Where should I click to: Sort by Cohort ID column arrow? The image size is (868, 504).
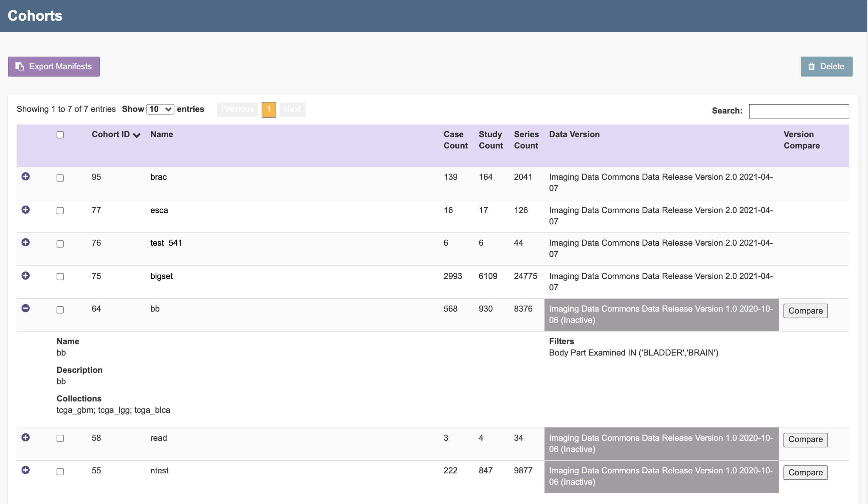click(136, 135)
